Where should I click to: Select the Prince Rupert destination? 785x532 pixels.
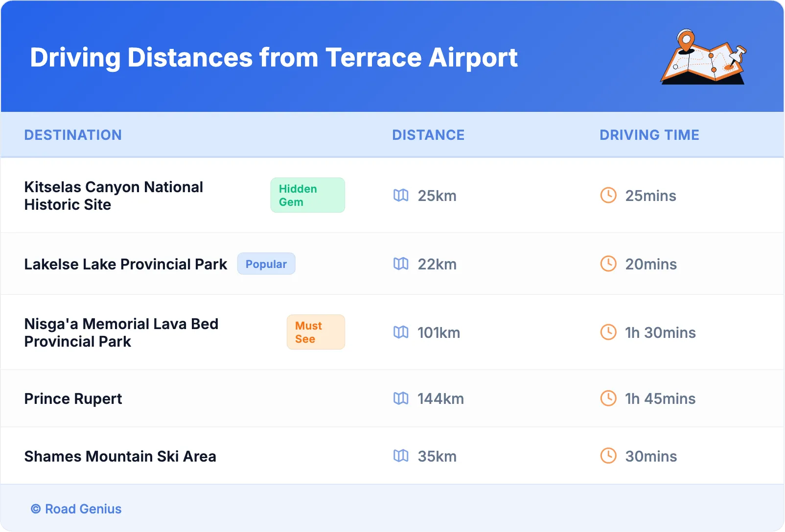(x=73, y=399)
